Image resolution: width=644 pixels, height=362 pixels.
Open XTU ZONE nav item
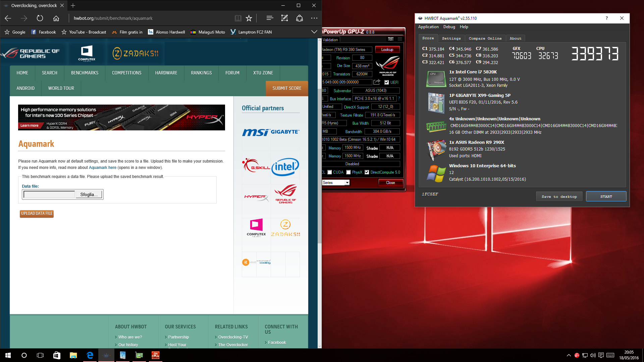(263, 73)
